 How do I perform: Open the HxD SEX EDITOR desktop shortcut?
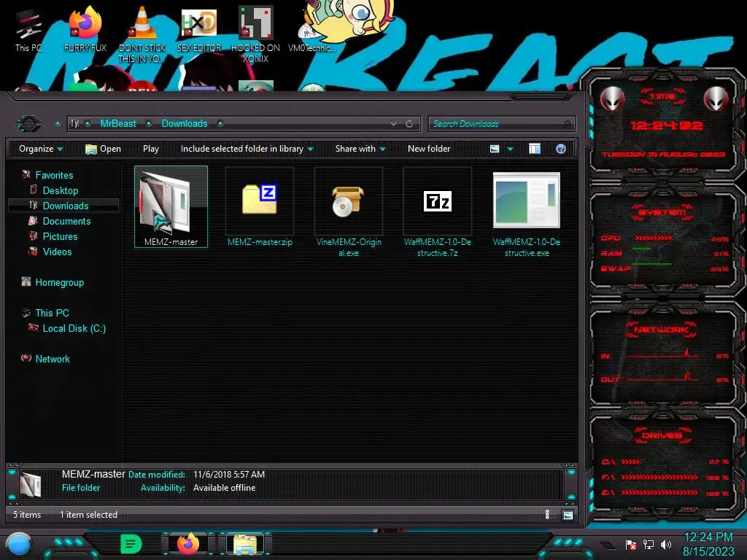click(x=199, y=29)
